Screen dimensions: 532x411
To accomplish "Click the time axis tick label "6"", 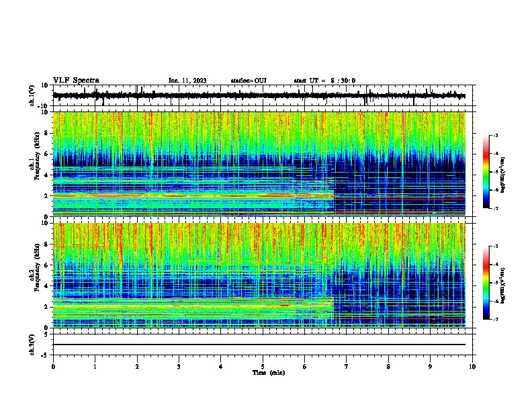I will [x=305, y=367].
